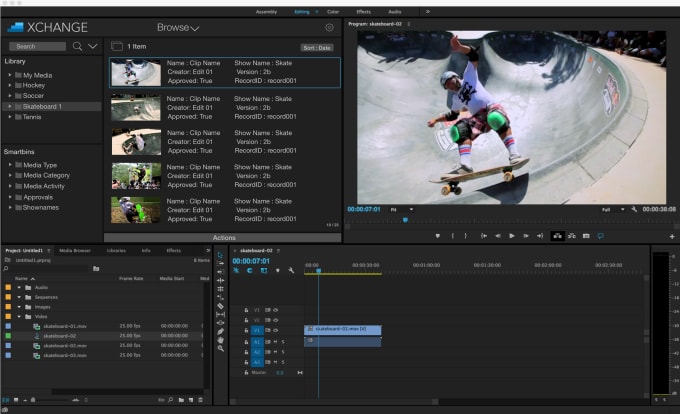Collapse the Video bin in Project panel

[19, 316]
